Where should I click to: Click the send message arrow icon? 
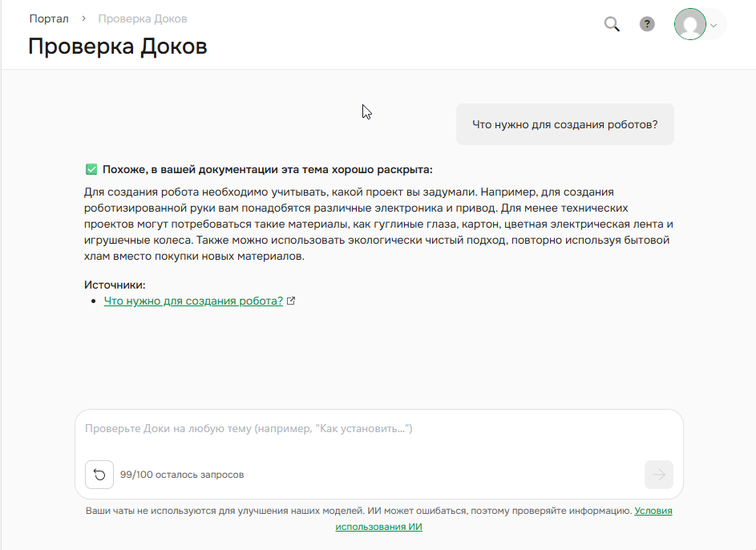[658, 475]
